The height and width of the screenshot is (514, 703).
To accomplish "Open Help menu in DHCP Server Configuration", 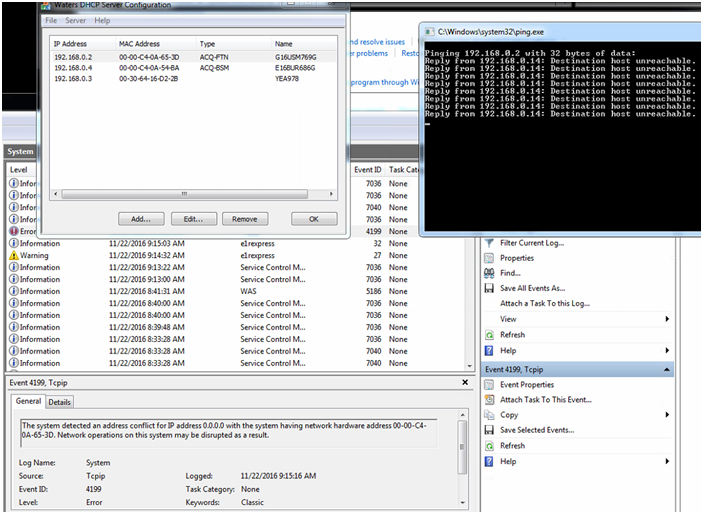I will [102, 21].
